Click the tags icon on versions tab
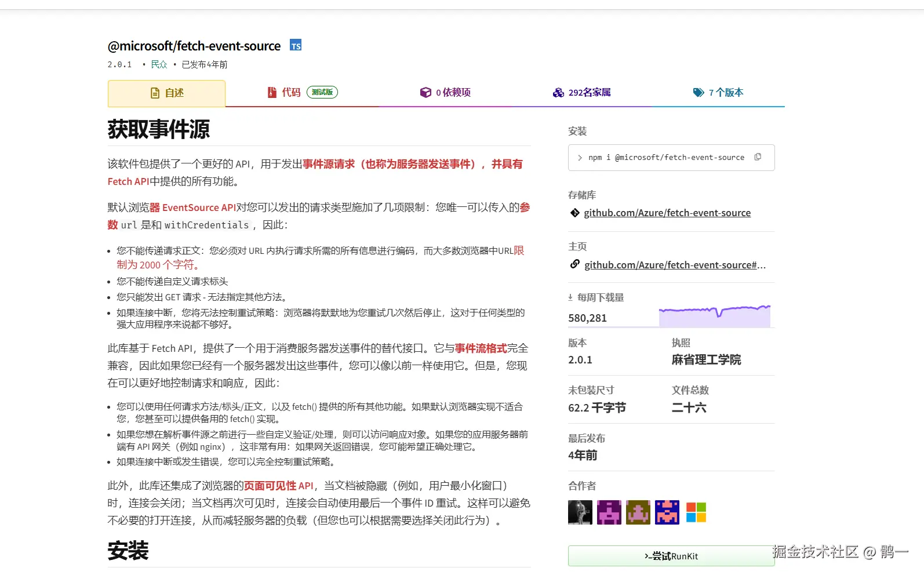This screenshot has width=924, height=575. (x=699, y=92)
